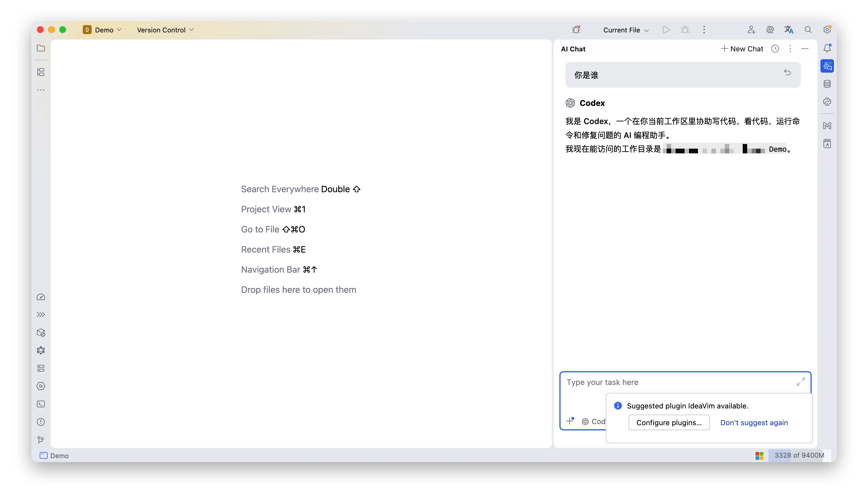Screen dimensions: 868x504
Task: Add attachment with plus icon in chat input
Action: [x=570, y=421]
